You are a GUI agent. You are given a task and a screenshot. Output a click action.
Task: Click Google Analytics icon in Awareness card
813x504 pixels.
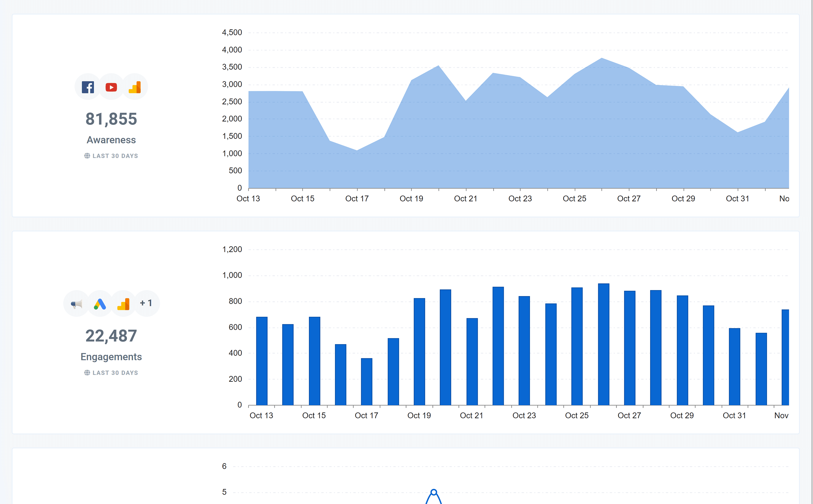(135, 87)
